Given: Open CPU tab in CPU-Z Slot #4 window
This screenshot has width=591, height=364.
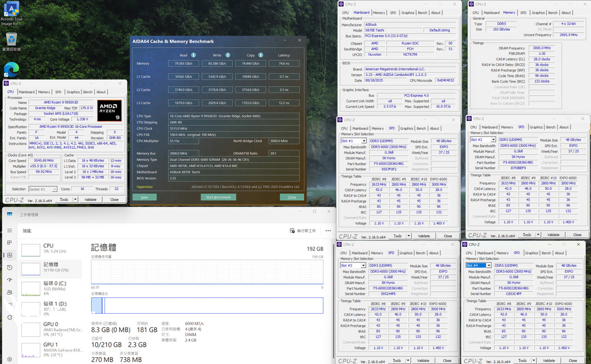Looking at the screenshot, I should 469,253.
